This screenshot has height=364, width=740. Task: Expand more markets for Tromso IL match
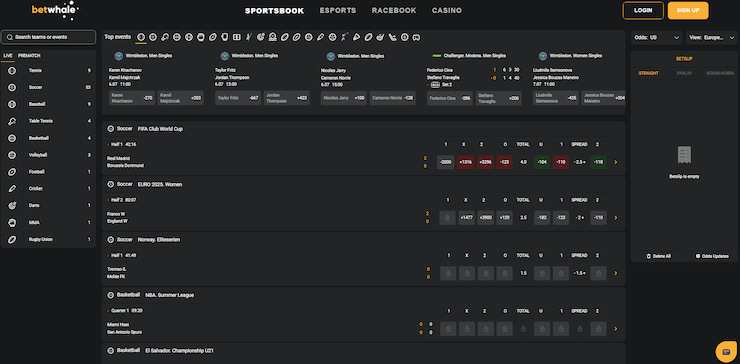pos(615,273)
